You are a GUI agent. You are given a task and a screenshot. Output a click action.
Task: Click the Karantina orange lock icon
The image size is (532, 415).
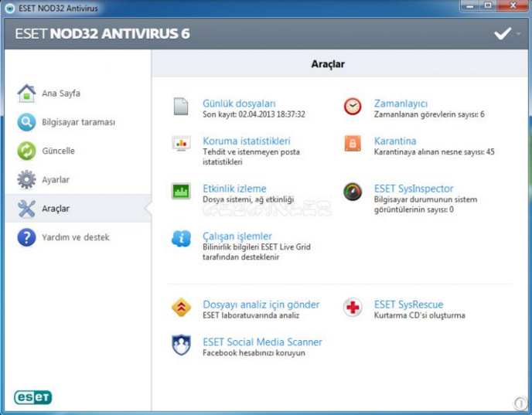[353, 144]
